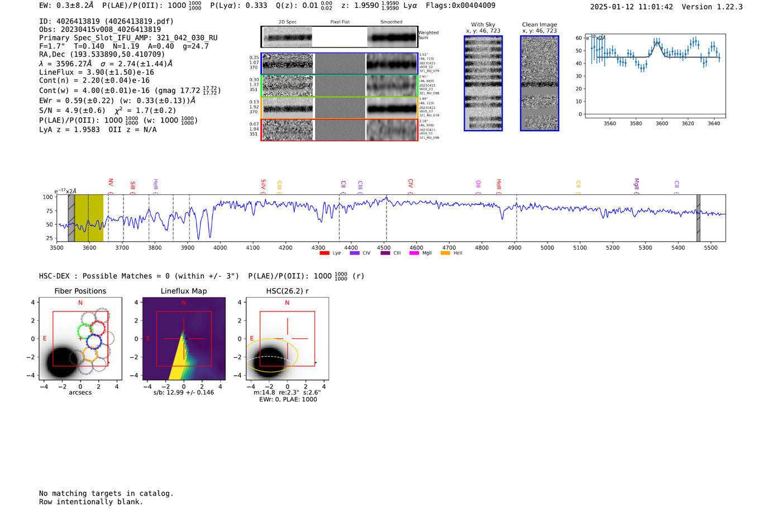Select the Weighted Sum 2D spectrum strip

click(x=339, y=37)
